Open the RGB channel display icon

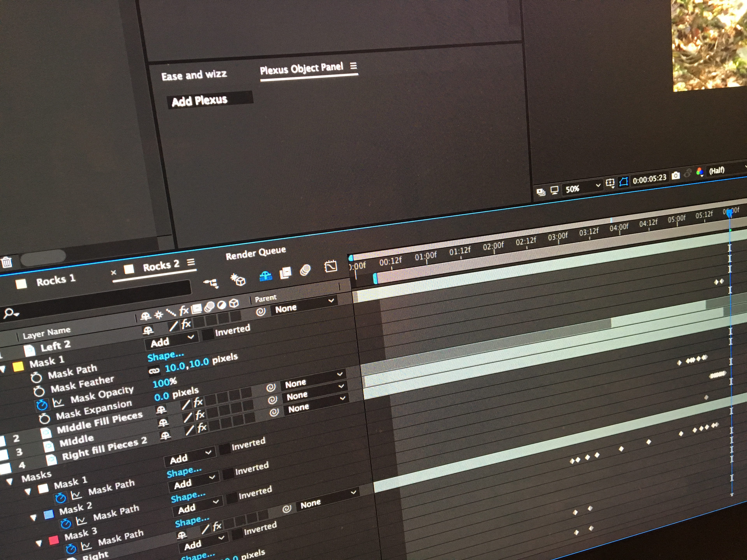699,172
